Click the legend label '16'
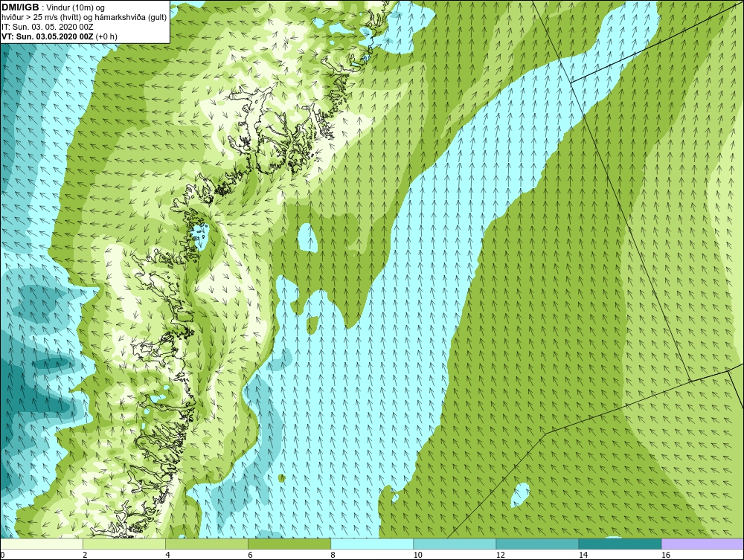The height and width of the screenshot is (560, 744). [665, 556]
